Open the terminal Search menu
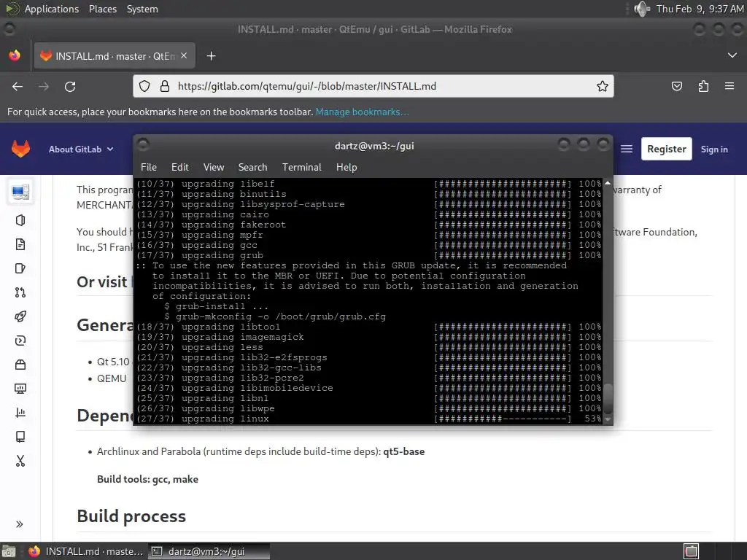The width and height of the screenshot is (747, 560). point(252,167)
